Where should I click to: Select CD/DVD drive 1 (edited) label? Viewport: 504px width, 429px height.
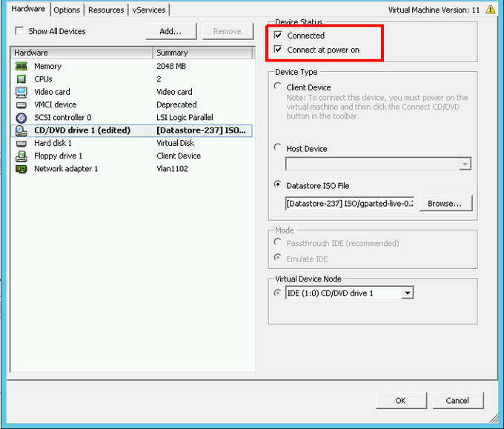click(82, 130)
